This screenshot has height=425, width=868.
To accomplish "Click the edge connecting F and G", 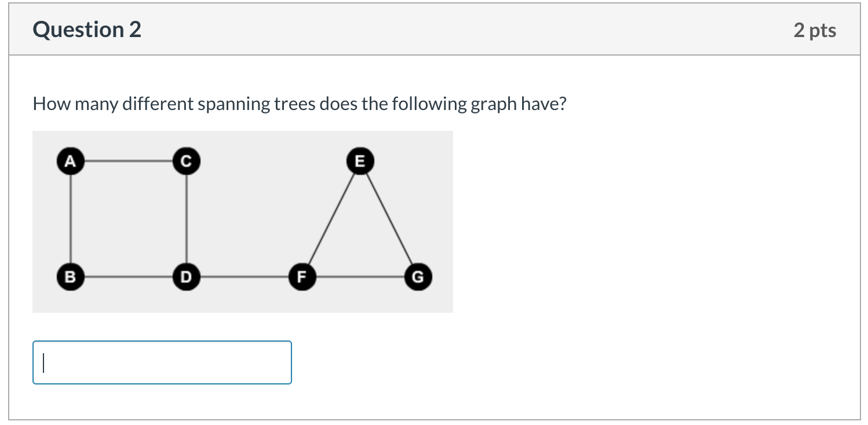I will pos(359,277).
